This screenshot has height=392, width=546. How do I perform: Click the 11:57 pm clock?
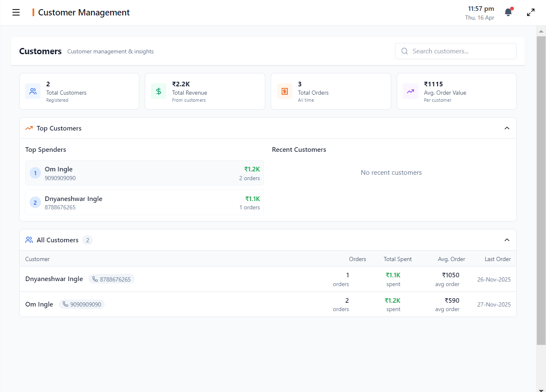pyautogui.click(x=481, y=9)
